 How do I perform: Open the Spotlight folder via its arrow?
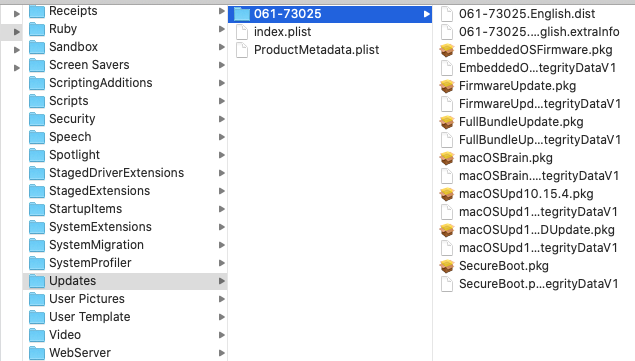pos(222,155)
